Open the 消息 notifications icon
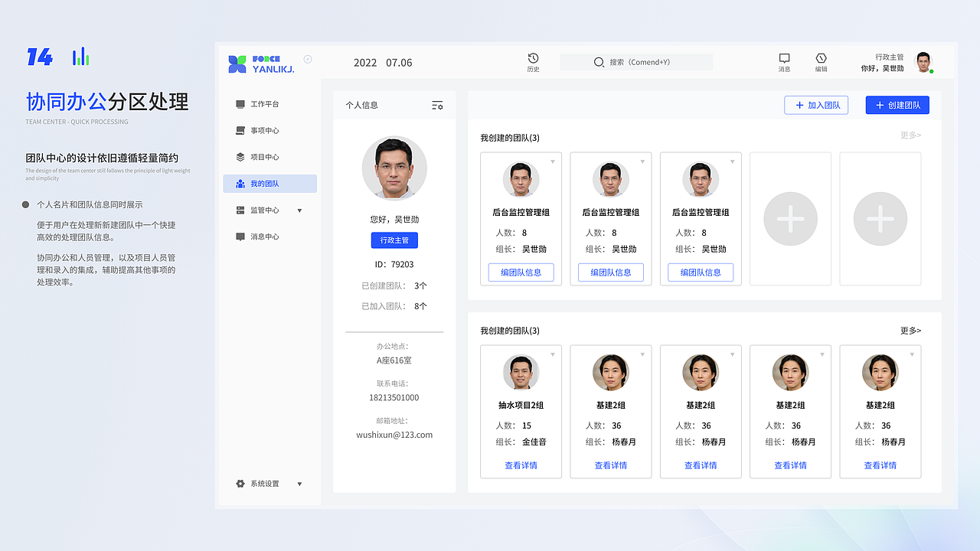 tap(784, 58)
